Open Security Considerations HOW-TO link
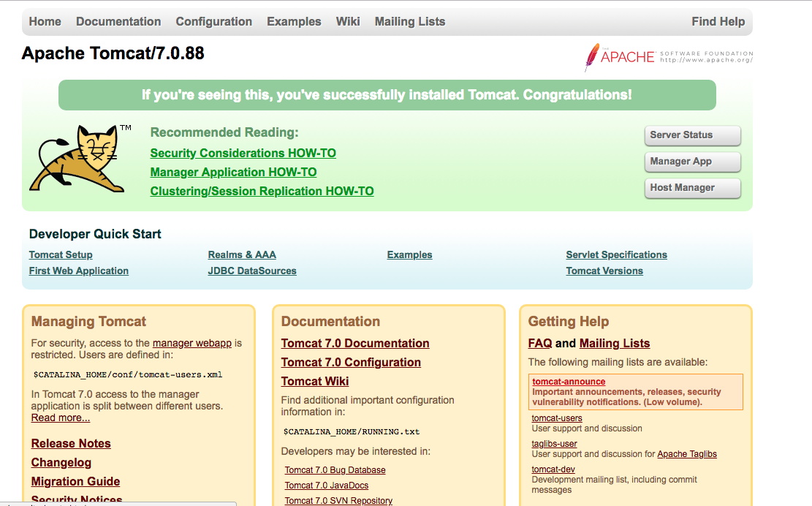The image size is (812, 506). click(x=243, y=154)
